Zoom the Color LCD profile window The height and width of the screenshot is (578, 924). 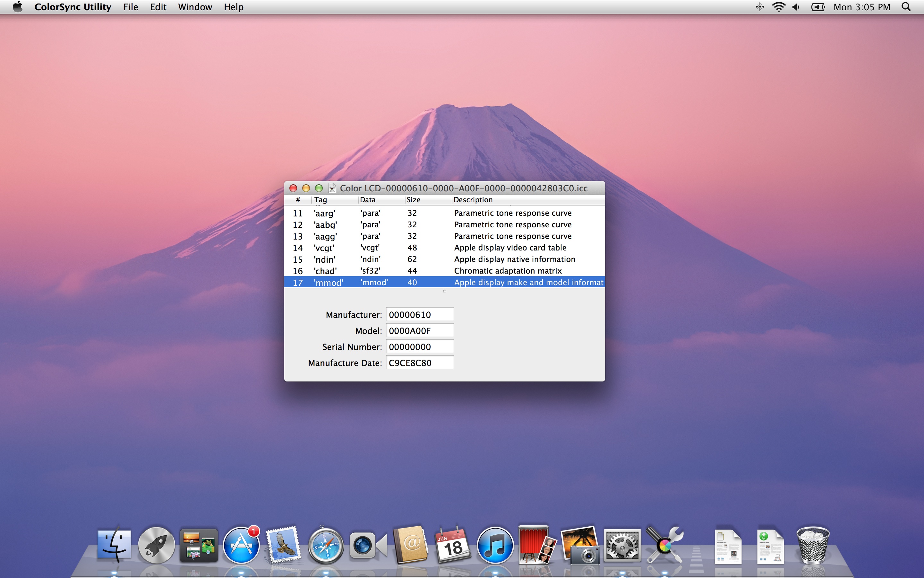[x=319, y=188]
